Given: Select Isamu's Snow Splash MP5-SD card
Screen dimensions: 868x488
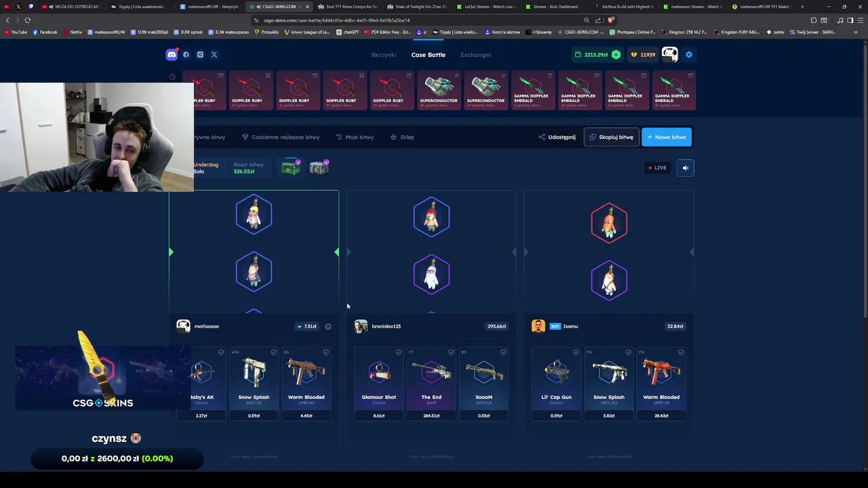Looking at the screenshot, I should 609,384.
